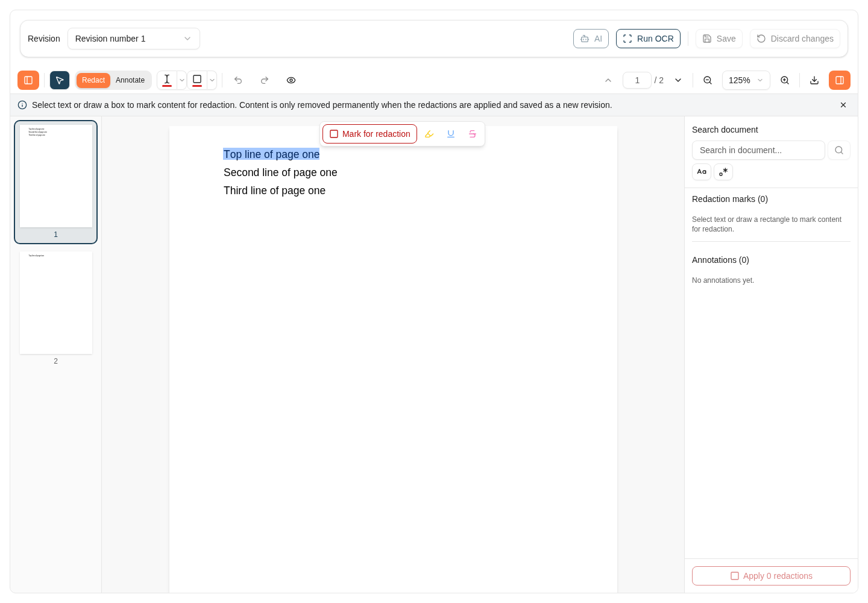The height and width of the screenshot is (603, 868).
Task: Toggle the left thumbnail sidebar panel
Action: click(x=28, y=80)
